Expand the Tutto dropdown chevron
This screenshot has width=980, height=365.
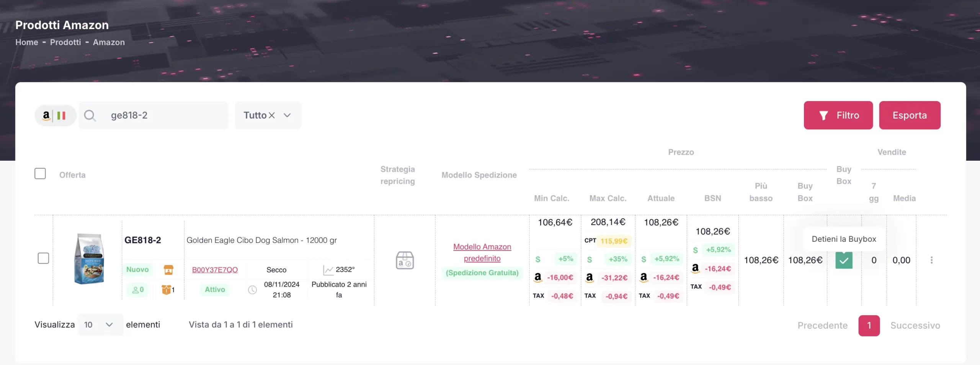click(x=287, y=115)
